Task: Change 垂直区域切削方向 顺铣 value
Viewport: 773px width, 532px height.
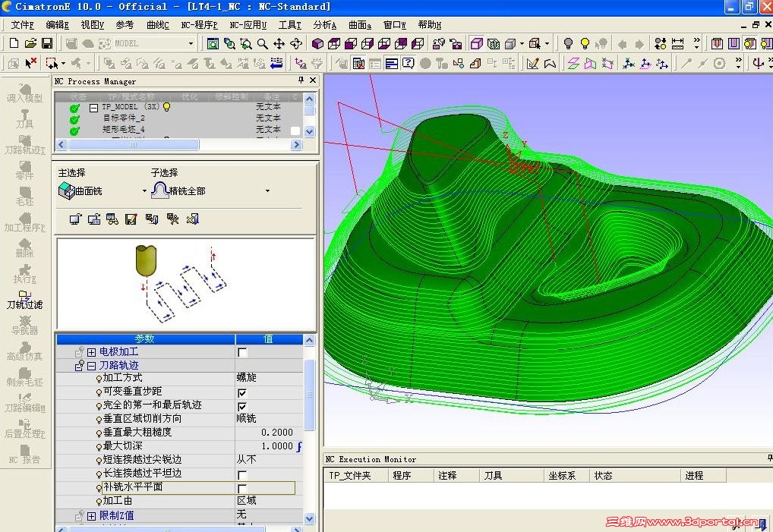Action: coord(269,419)
